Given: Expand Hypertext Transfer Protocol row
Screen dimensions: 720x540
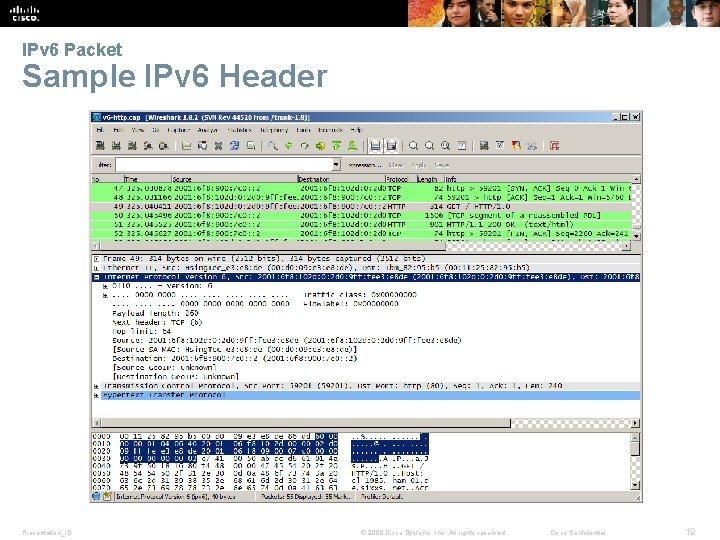Looking at the screenshot, I should point(96,395).
